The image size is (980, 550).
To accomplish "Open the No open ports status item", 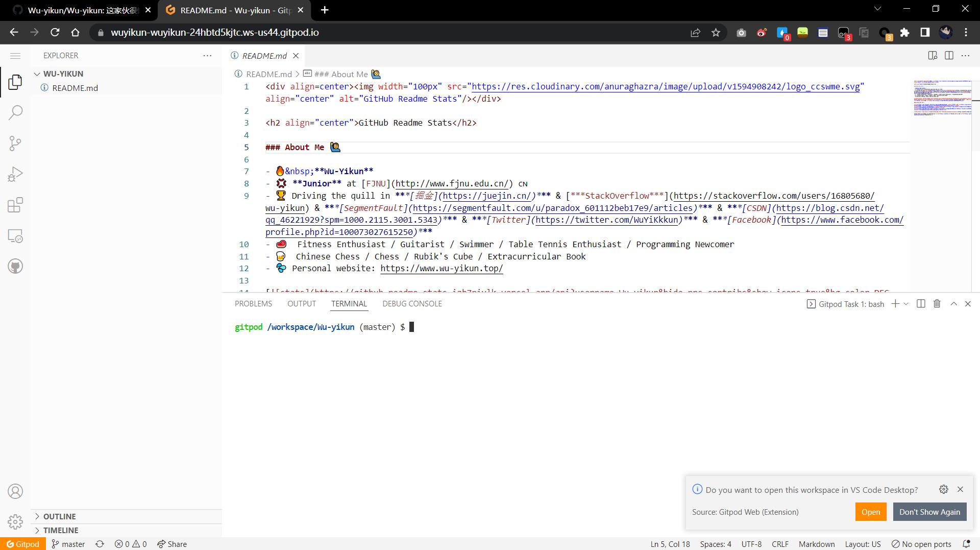I will (x=921, y=544).
